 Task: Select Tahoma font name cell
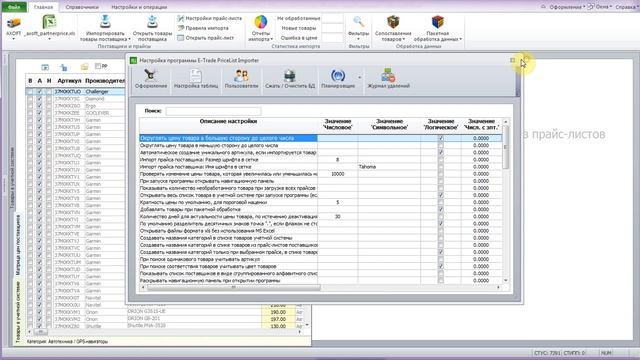click(x=389, y=167)
